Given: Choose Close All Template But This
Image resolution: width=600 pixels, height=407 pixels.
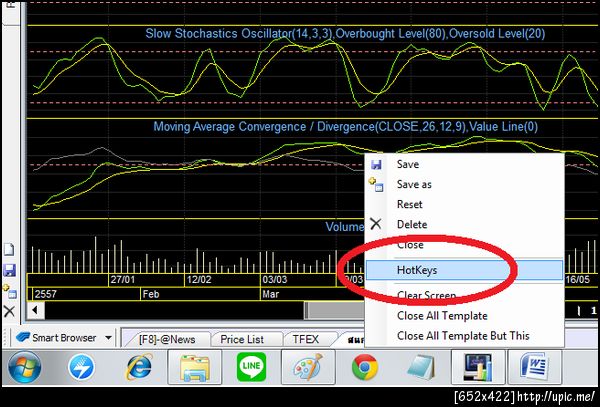Looking at the screenshot, I should tap(465, 335).
